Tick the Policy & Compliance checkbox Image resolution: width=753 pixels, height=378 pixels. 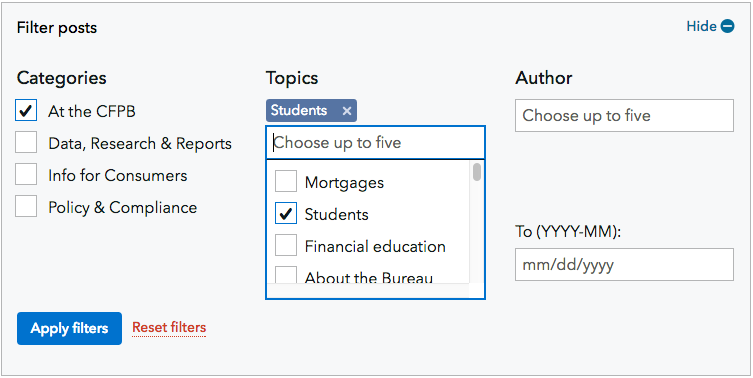pyautogui.click(x=26, y=207)
